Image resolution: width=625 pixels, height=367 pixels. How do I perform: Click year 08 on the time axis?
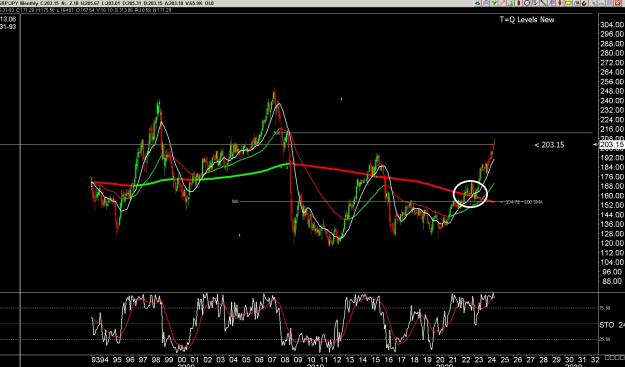[285, 359]
